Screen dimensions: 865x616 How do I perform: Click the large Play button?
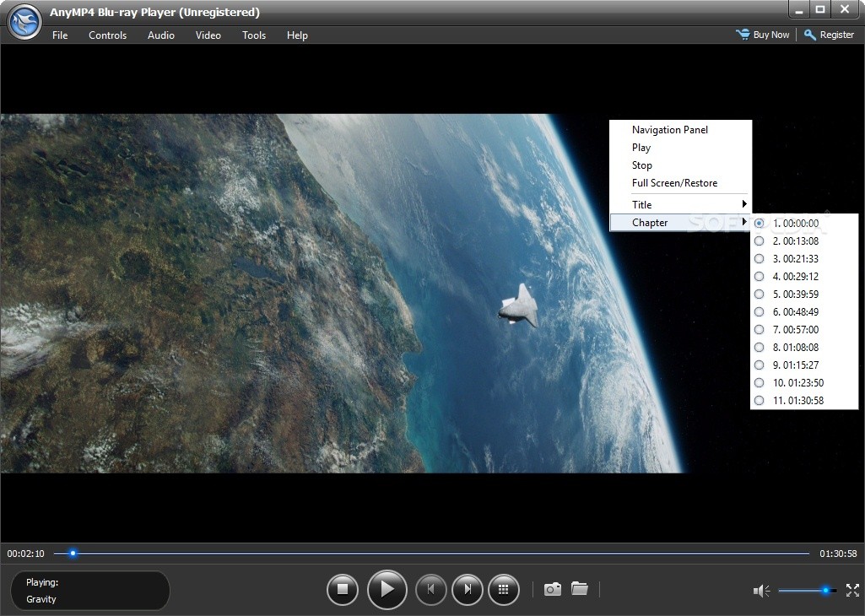point(387,590)
